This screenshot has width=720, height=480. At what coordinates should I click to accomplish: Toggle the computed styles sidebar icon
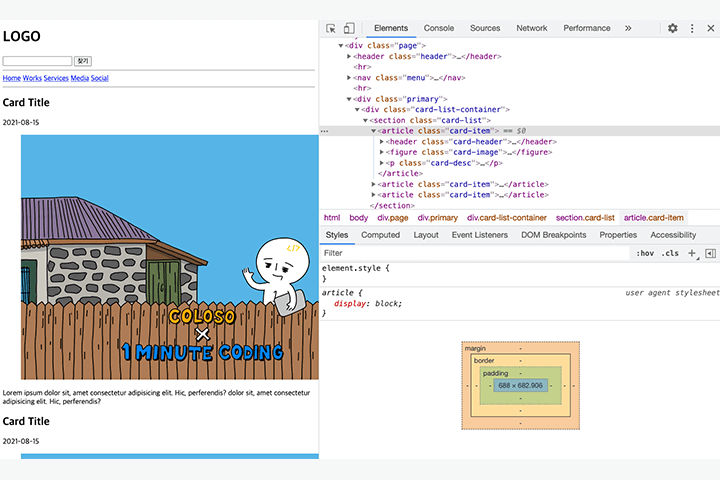(x=710, y=253)
